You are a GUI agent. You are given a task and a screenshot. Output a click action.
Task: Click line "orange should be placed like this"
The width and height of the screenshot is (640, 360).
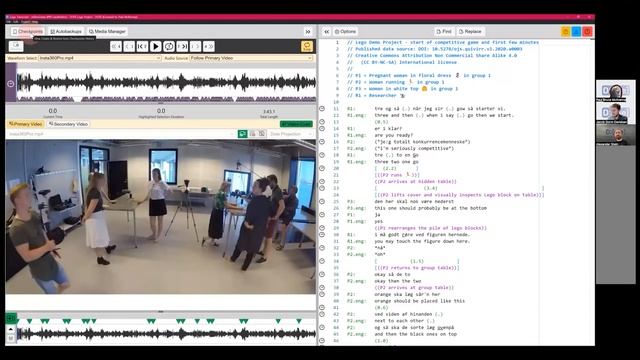click(x=420, y=301)
